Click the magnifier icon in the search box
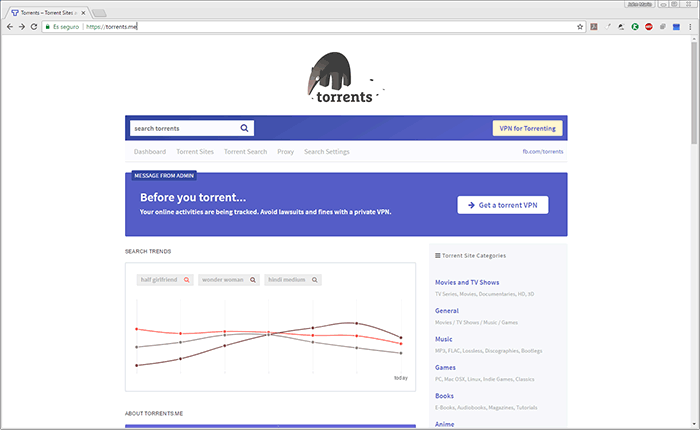 click(244, 128)
